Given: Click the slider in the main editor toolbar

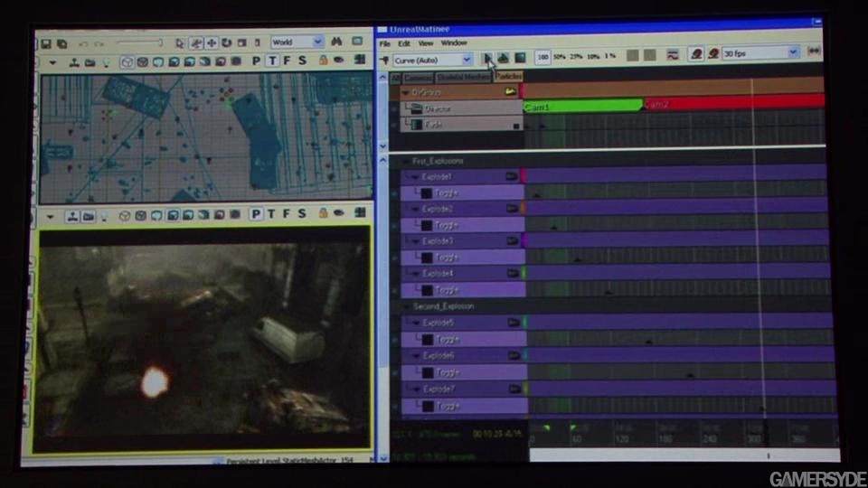Looking at the screenshot, I should [x=139, y=42].
